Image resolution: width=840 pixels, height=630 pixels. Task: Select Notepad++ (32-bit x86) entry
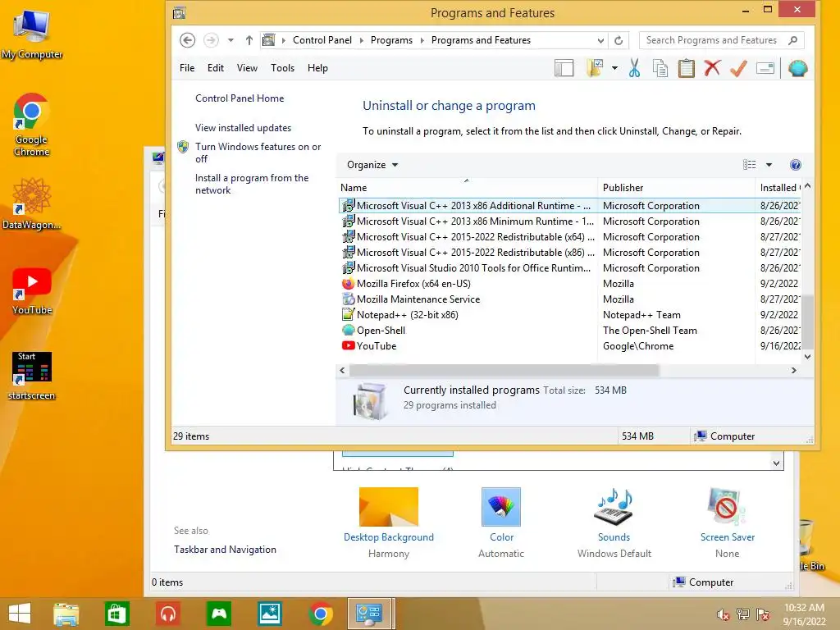point(569,314)
